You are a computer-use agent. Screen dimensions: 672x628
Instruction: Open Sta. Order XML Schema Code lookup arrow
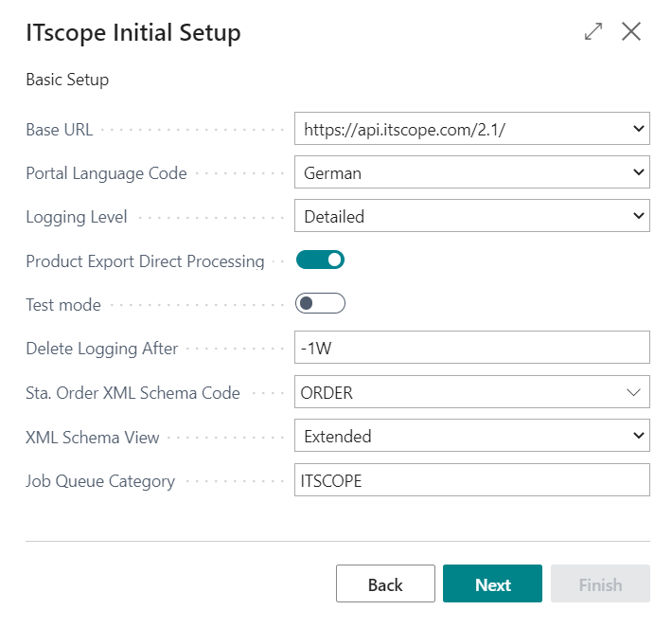[632, 392]
